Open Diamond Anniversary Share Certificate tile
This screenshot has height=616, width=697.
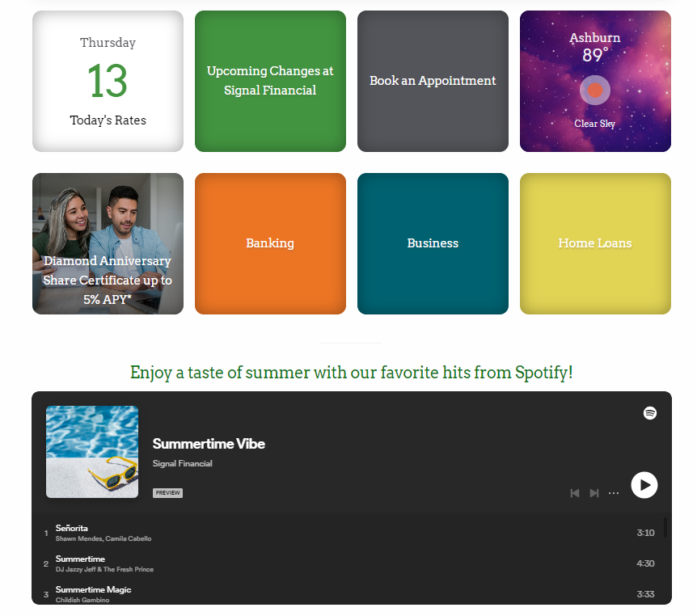108,243
